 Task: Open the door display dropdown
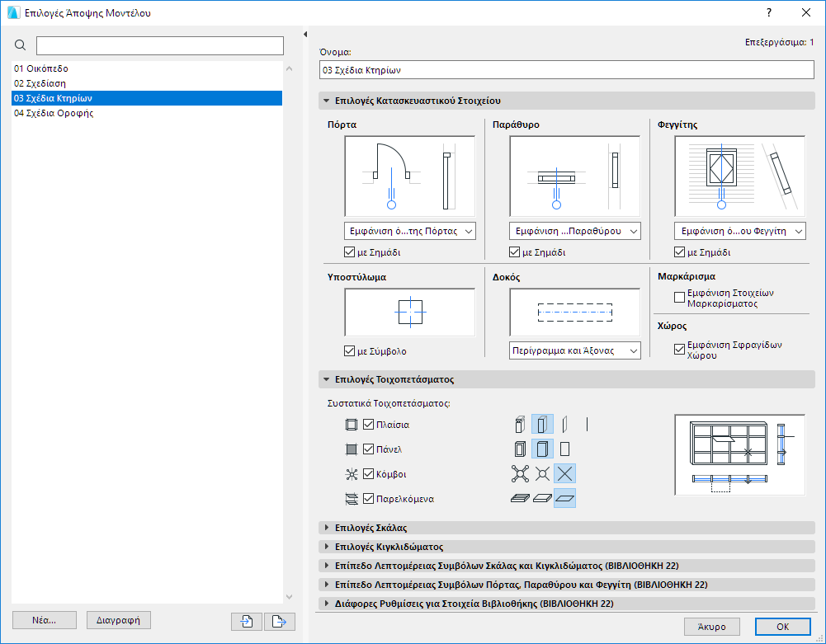pos(409,231)
